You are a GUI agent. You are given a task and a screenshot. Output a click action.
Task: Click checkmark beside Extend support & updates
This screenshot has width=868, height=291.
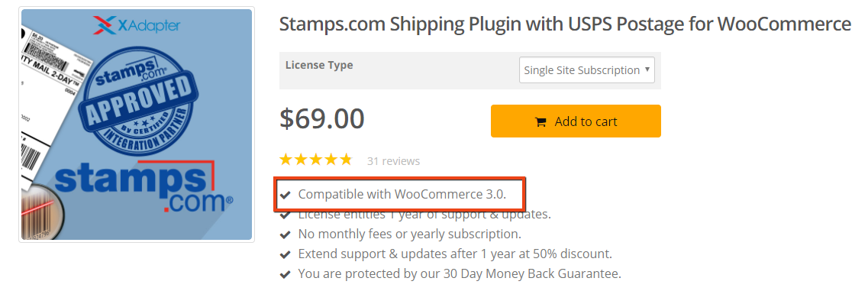tap(286, 254)
